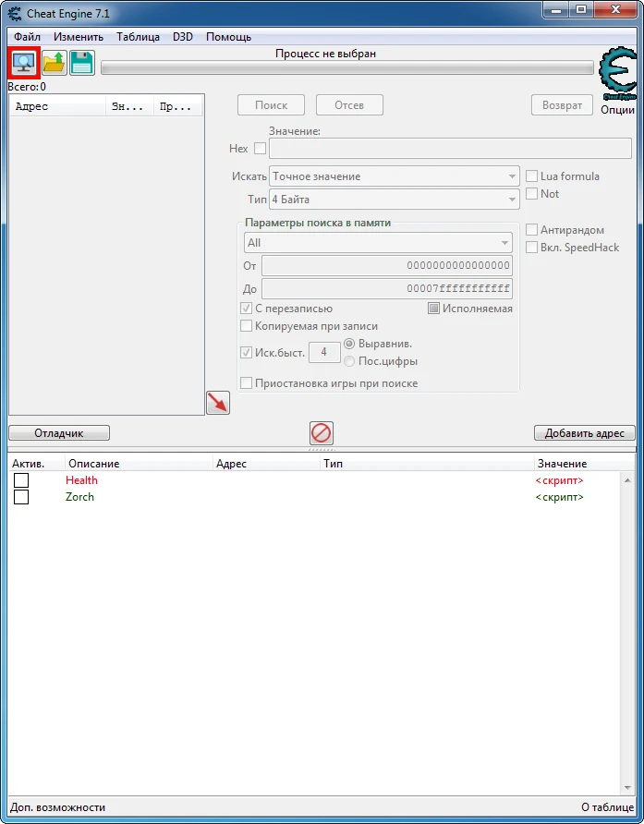Toggle Исполняемая checkbox
Screen dimensions: 644x824
click(433, 309)
